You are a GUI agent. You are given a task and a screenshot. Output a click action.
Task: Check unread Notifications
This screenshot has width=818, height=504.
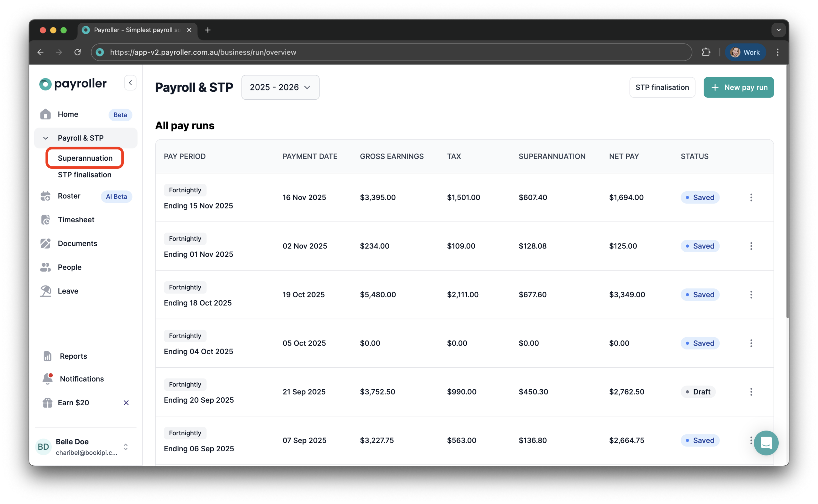tap(81, 379)
